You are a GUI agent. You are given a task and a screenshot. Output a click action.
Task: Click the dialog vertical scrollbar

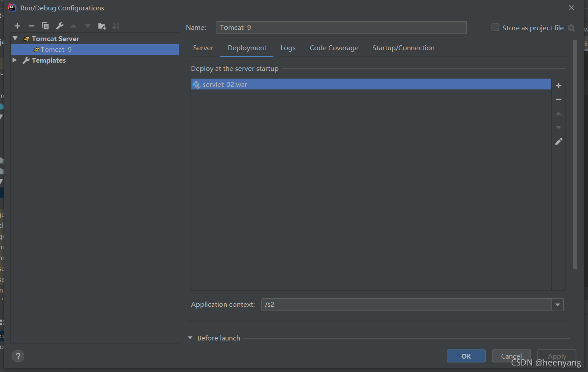tap(575, 155)
